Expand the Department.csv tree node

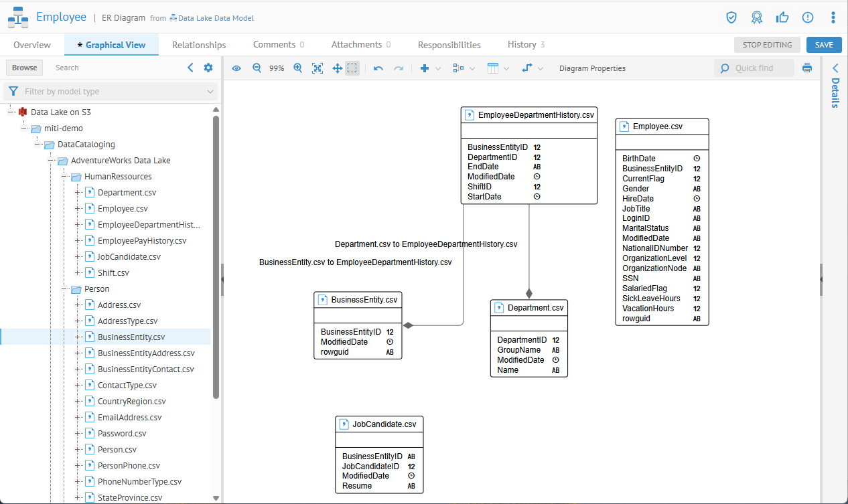[78, 193]
